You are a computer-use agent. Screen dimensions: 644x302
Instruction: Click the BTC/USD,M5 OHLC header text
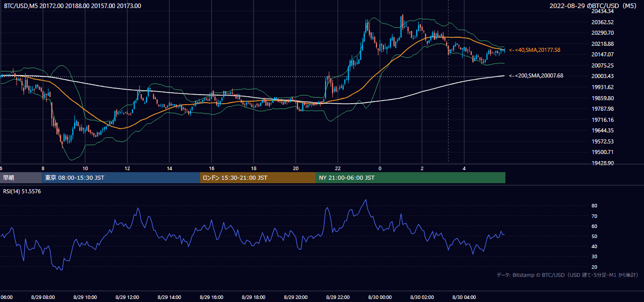(x=73, y=6)
